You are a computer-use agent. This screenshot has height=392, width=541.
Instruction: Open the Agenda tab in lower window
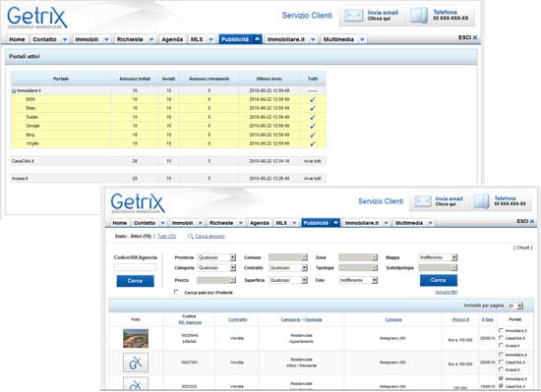[x=260, y=223]
